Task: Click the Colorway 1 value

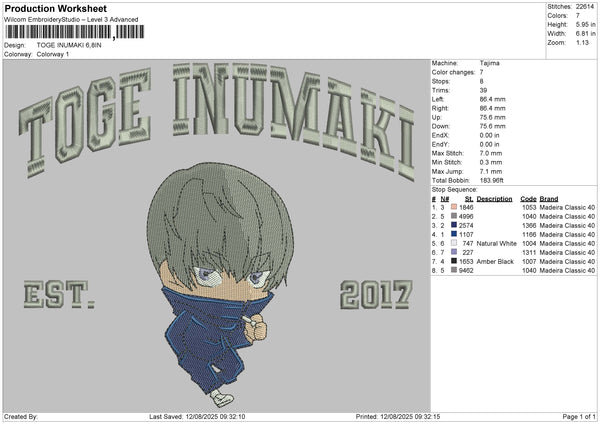Action: pyautogui.click(x=53, y=54)
